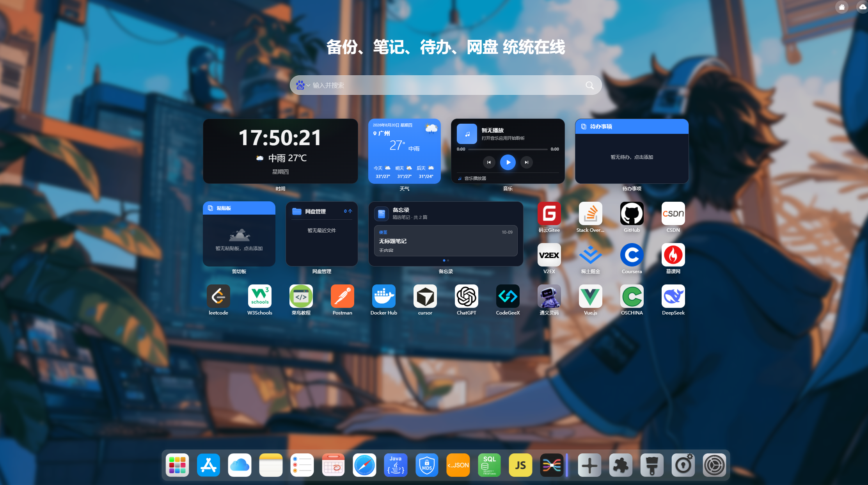Click the 精选笔记 · 共 2 篇 subtitle
Image resolution: width=868 pixels, height=485 pixels.
pyautogui.click(x=410, y=217)
